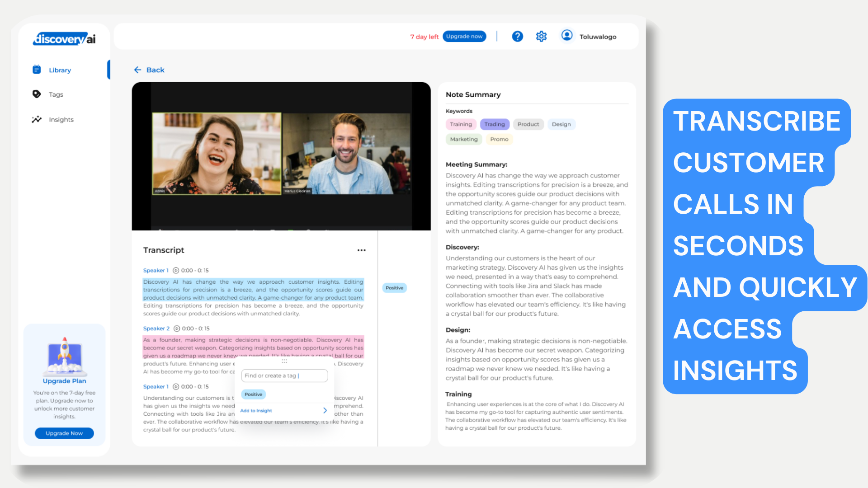The image size is (868, 488).
Task: Open the help question mark icon
Action: coord(517,37)
